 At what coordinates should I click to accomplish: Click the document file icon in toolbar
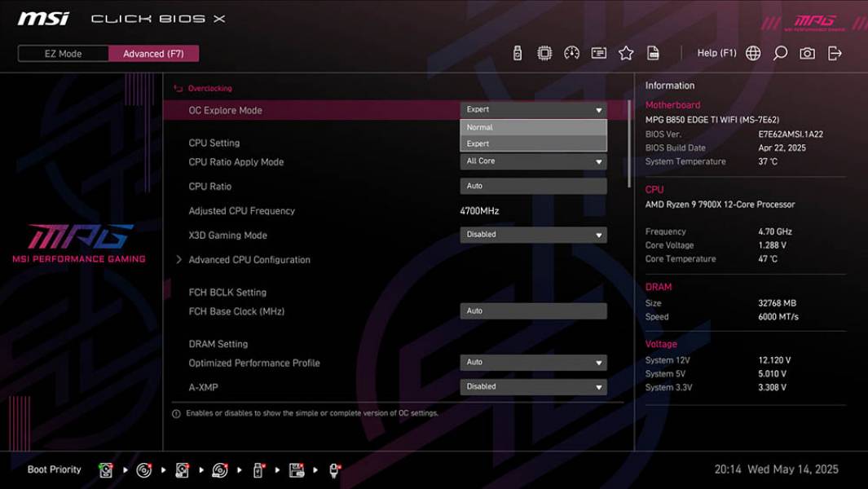pyautogui.click(x=653, y=53)
